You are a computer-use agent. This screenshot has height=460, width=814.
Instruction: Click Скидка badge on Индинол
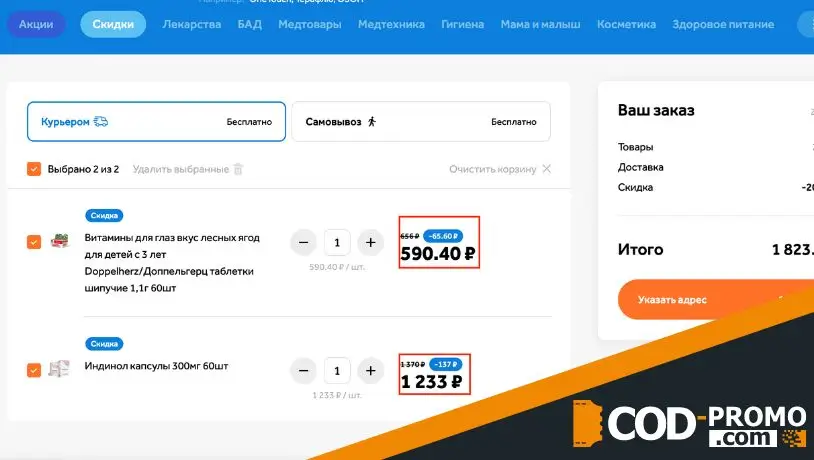click(x=104, y=344)
